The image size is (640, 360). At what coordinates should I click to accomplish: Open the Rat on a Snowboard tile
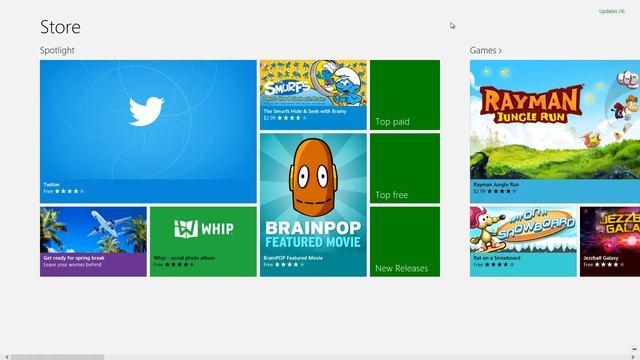pyautogui.click(x=523, y=242)
